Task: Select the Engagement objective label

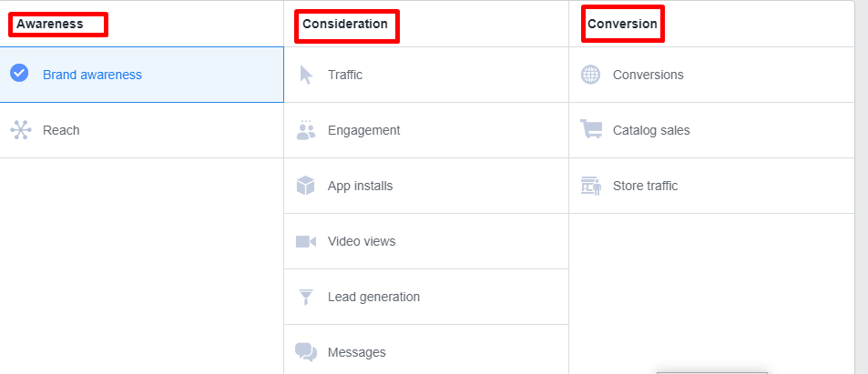Action: coord(363,130)
